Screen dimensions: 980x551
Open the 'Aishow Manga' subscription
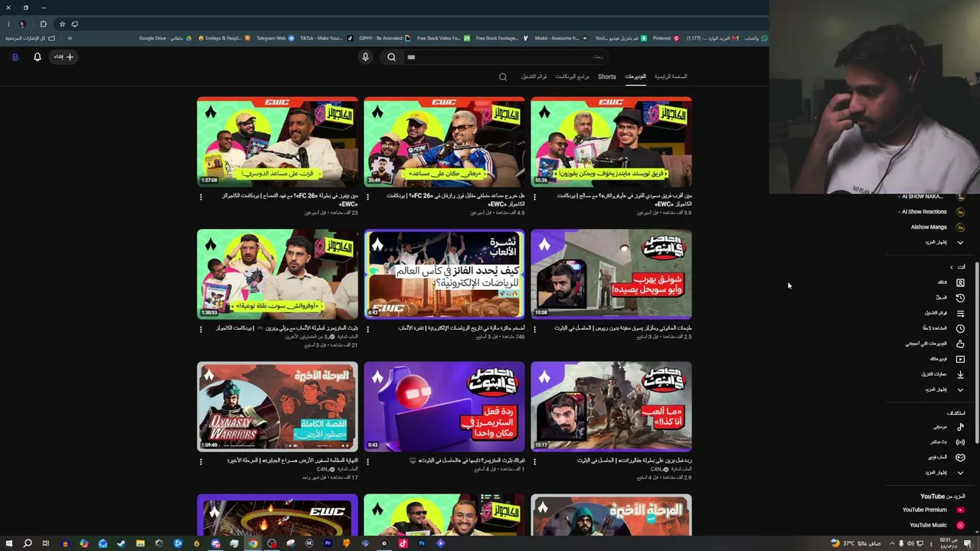(936, 227)
